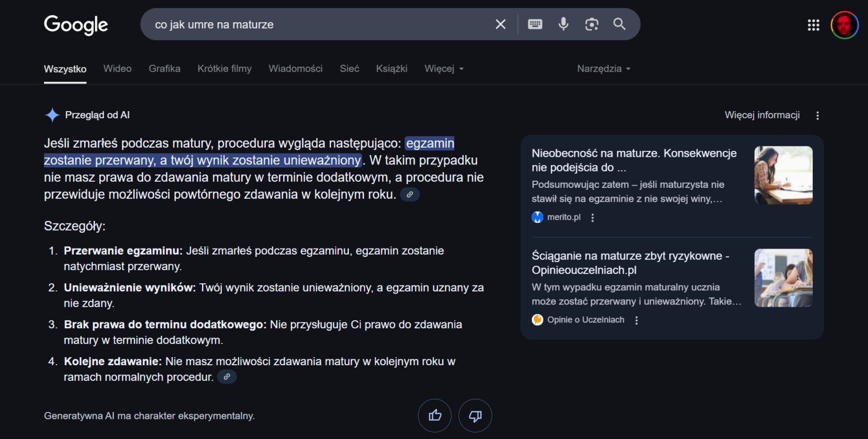Click the Przegląd od AI heading

click(x=97, y=115)
